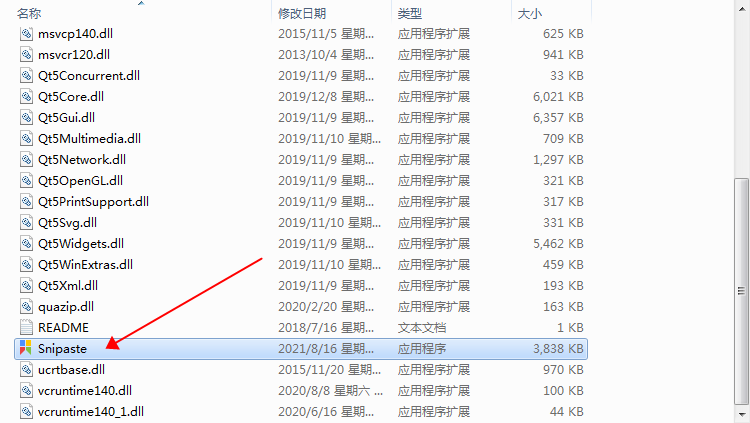Click icon beside Qt5Widgets.dll
Image resolution: width=750 pixels, height=423 pixels.
tap(26, 244)
